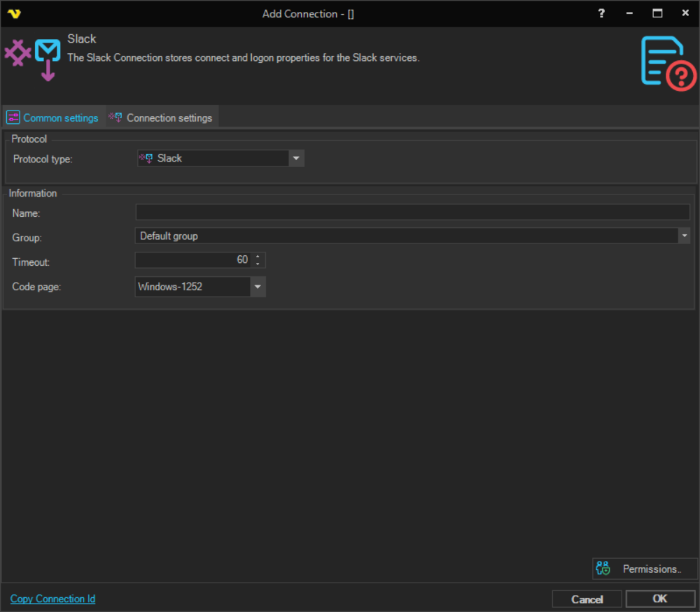Open the Permissions dialog

[644, 569]
